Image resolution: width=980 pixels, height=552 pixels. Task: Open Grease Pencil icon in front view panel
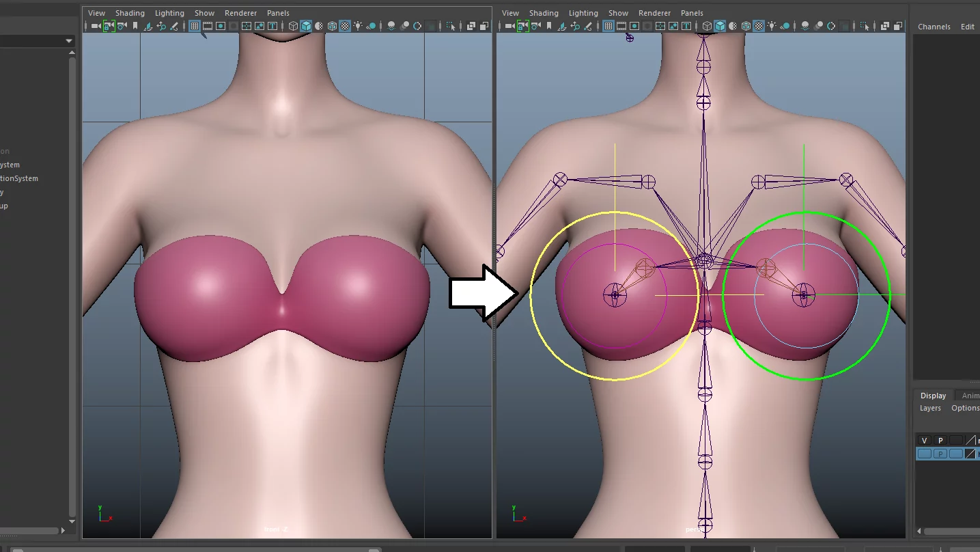point(174,26)
